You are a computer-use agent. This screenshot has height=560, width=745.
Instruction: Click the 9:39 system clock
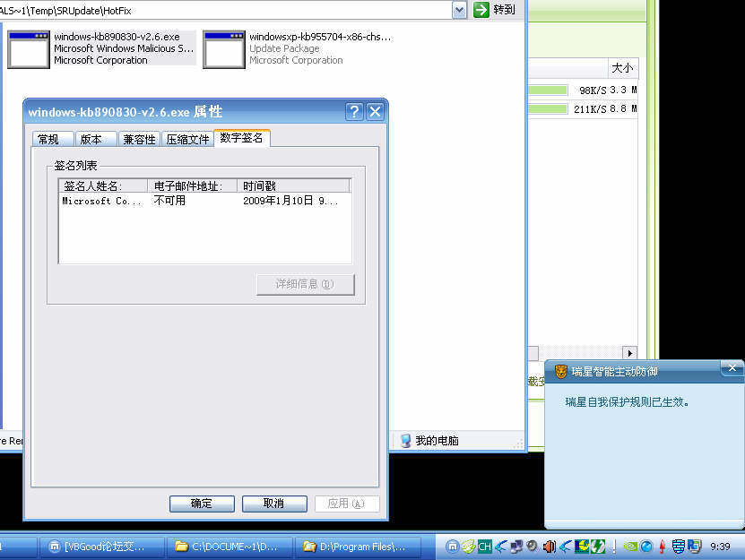(720, 547)
